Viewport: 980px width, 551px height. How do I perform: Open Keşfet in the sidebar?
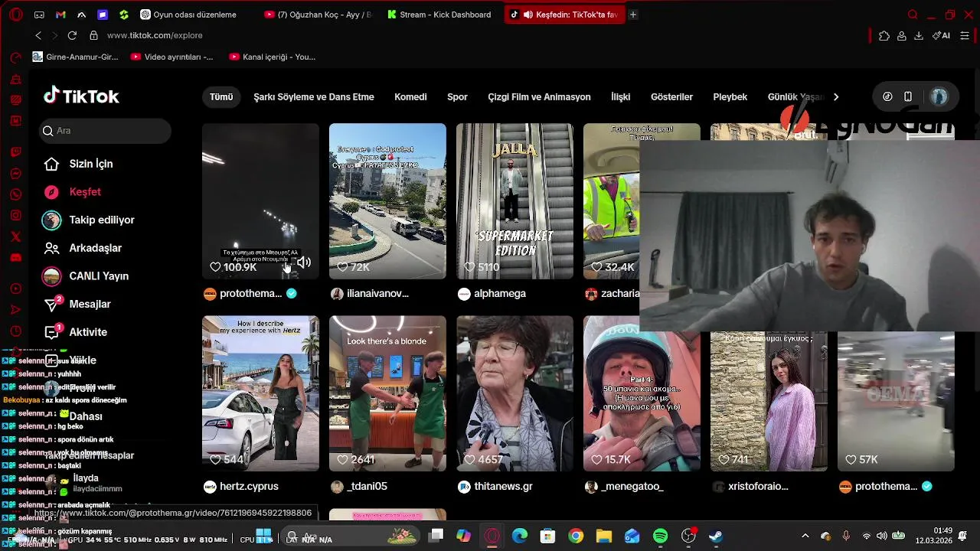tap(85, 192)
